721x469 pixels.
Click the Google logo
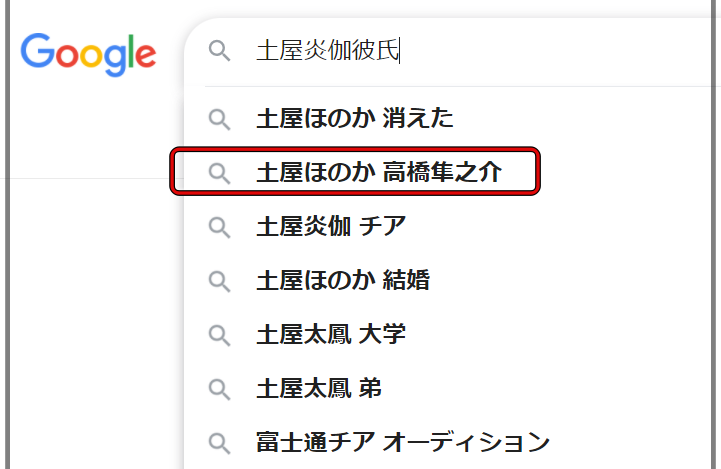(x=88, y=54)
